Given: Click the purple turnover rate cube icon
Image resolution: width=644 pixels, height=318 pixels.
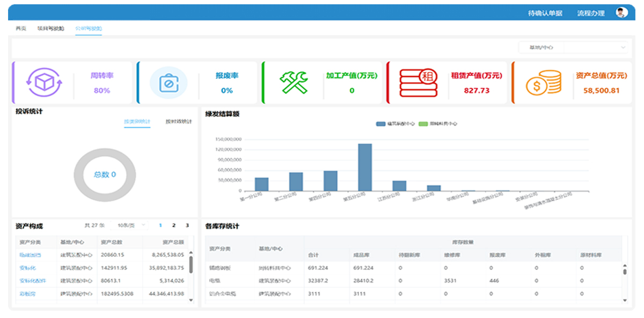Looking at the screenshot, I should point(45,82).
